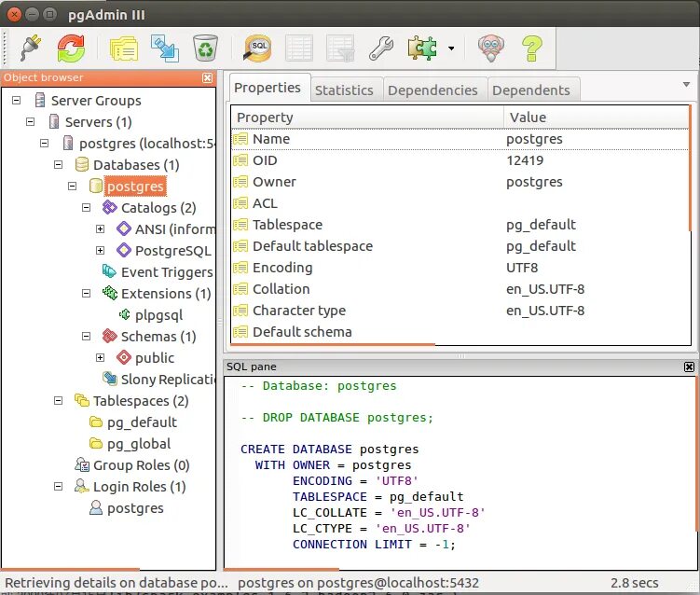The height and width of the screenshot is (595, 700).
Task: Expand the public schema node
Action: pos(101,357)
